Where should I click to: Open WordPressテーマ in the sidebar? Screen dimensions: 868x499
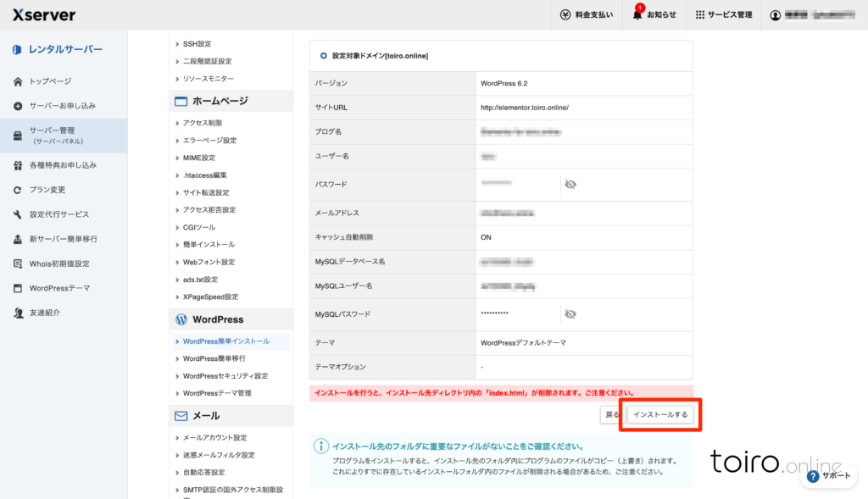click(x=59, y=288)
